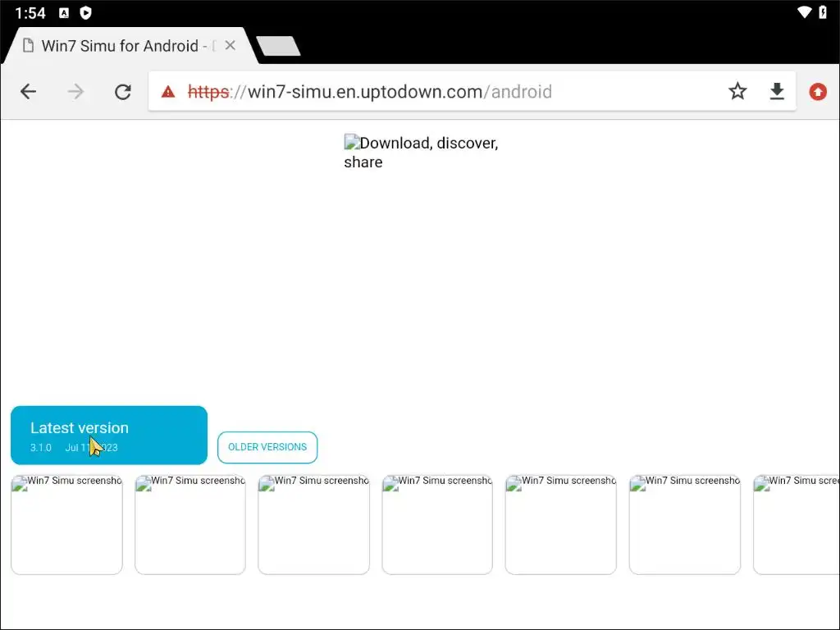Download the Latest version 3.1.0 button

(109, 435)
